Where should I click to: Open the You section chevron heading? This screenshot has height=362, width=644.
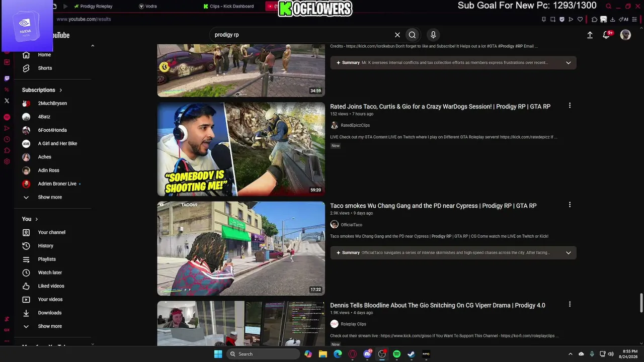(x=30, y=219)
